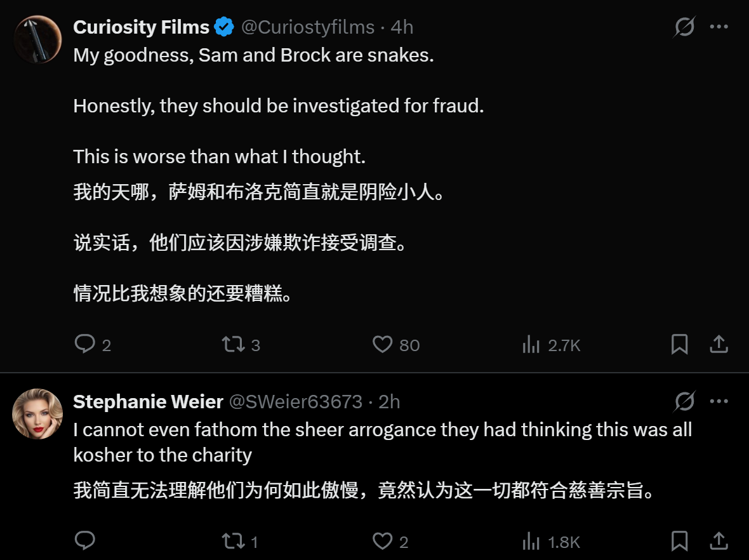Share the Curiosity Films post
This screenshot has height=560, width=749.
click(x=719, y=344)
